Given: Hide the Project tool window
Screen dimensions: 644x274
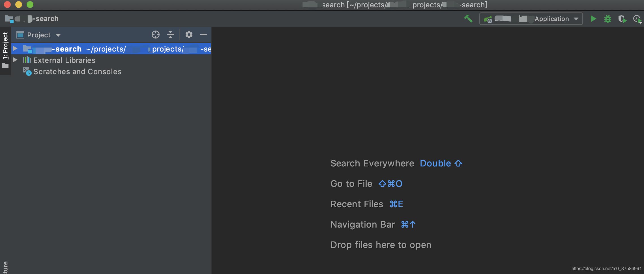Looking at the screenshot, I should coord(204,35).
